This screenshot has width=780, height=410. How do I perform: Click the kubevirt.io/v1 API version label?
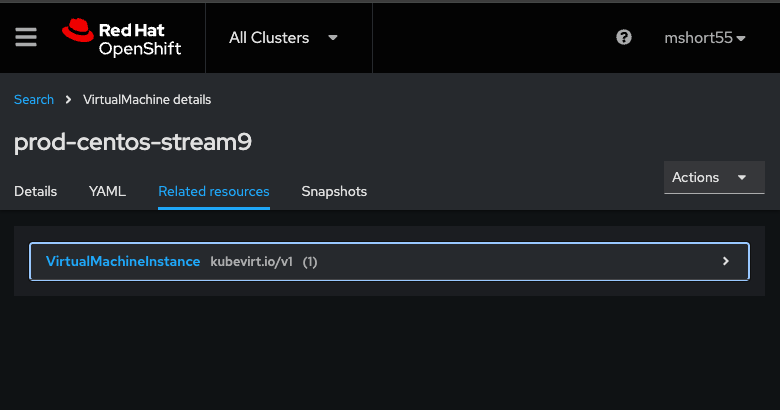tap(251, 262)
